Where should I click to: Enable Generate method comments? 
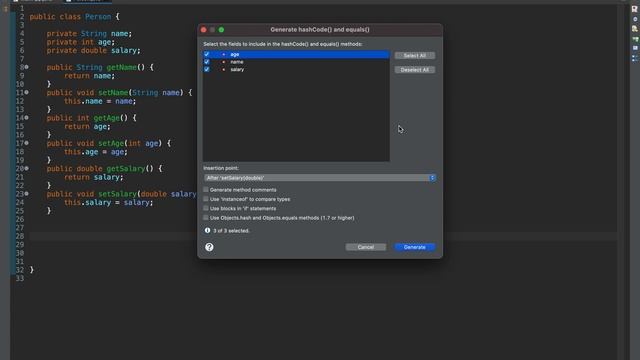coord(206,190)
